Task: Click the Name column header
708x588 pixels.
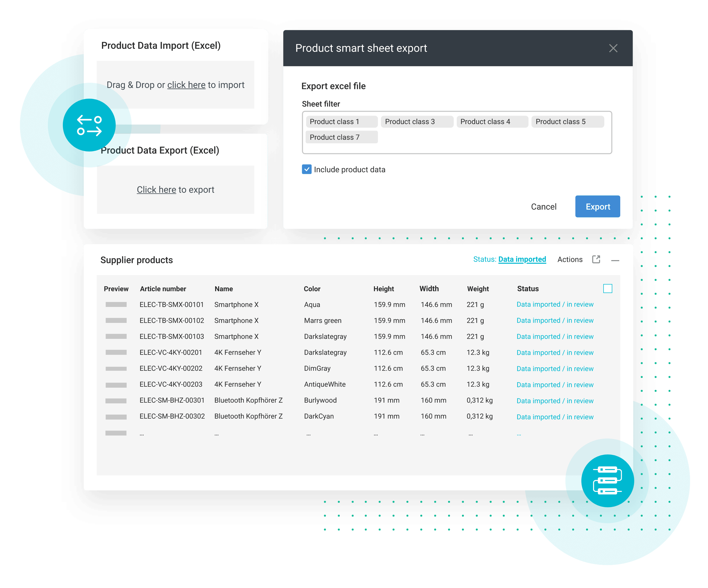Action: point(224,289)
